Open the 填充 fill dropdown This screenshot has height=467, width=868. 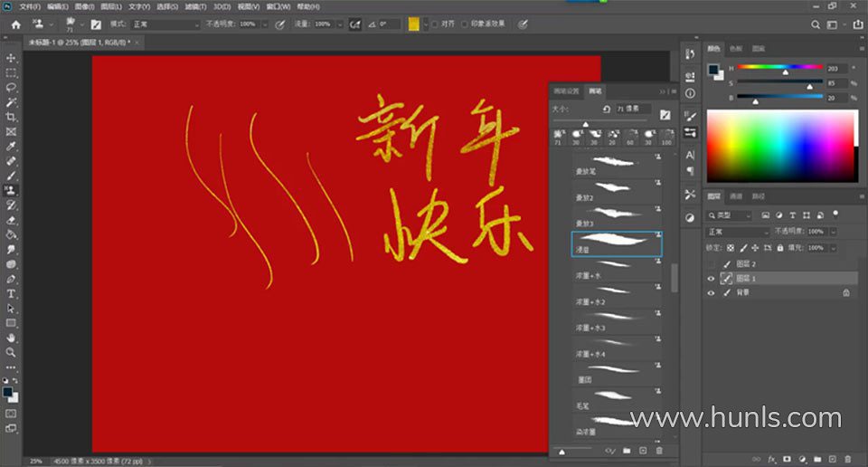tap(833, 248)
